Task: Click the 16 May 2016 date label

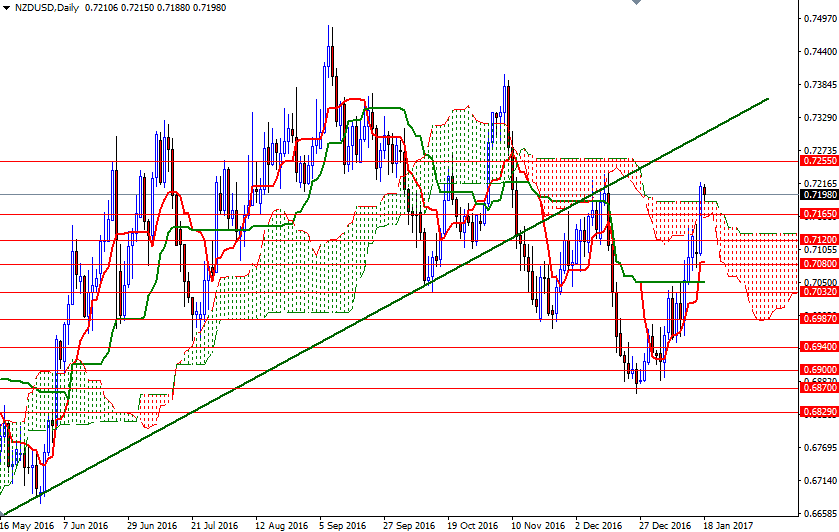Action: click(x=27, y=526)
